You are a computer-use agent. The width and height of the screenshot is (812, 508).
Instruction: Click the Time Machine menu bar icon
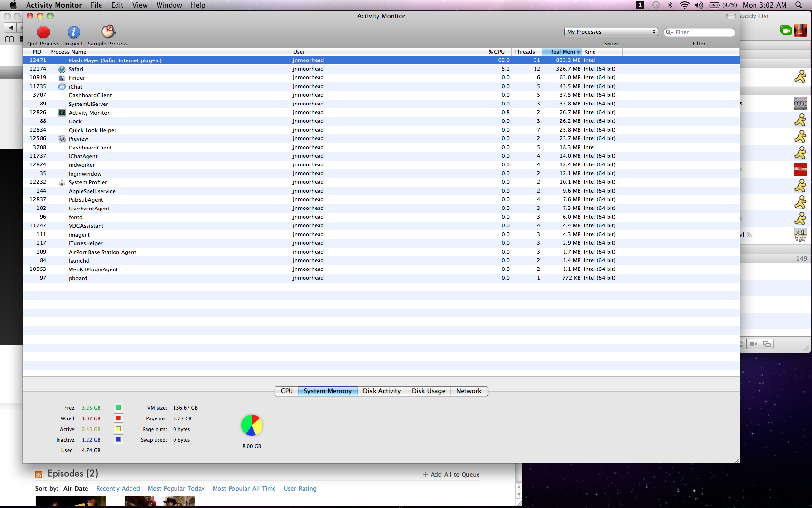655,5
